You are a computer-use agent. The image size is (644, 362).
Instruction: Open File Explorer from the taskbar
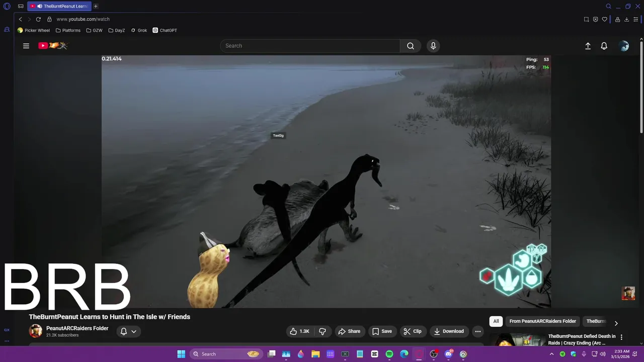(x=315, y=354)
